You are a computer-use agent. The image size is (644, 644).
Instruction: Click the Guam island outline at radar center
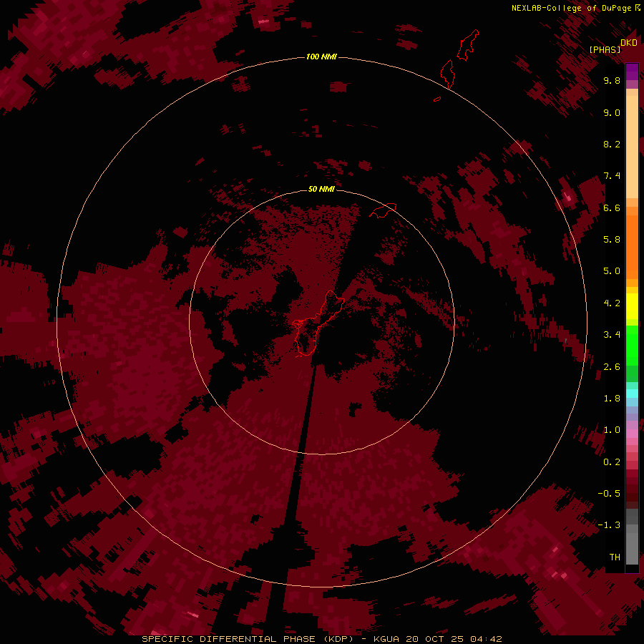tap(318, 324)
